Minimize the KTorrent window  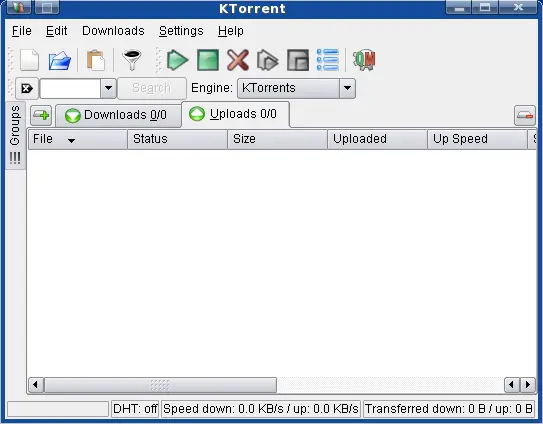[x=459, y=7]
